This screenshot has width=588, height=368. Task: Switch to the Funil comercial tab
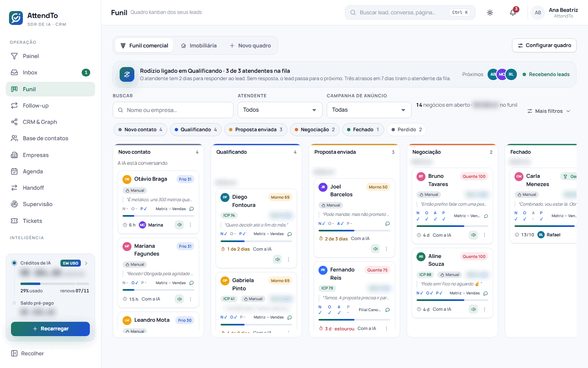tap(144, 45)
